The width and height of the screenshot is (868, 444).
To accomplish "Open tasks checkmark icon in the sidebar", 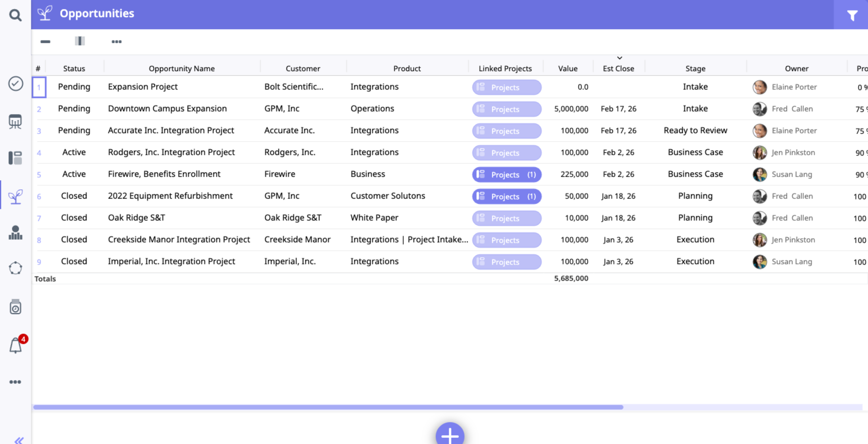I will [x=16, y=84].
